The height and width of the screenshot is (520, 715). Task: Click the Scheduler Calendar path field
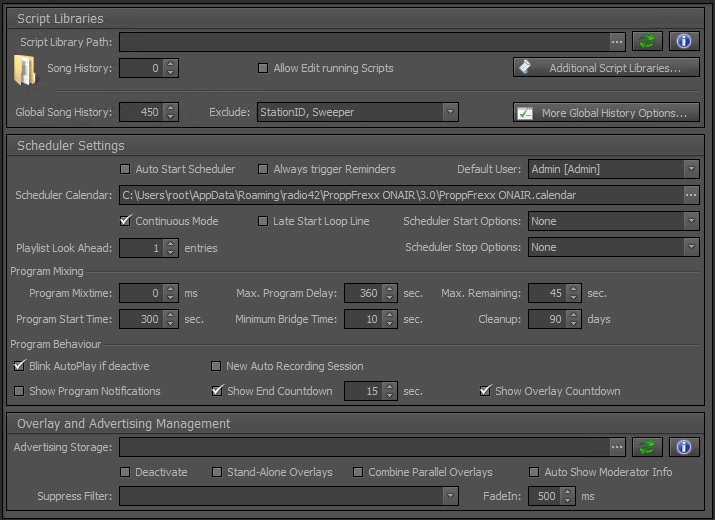[402, 195]
